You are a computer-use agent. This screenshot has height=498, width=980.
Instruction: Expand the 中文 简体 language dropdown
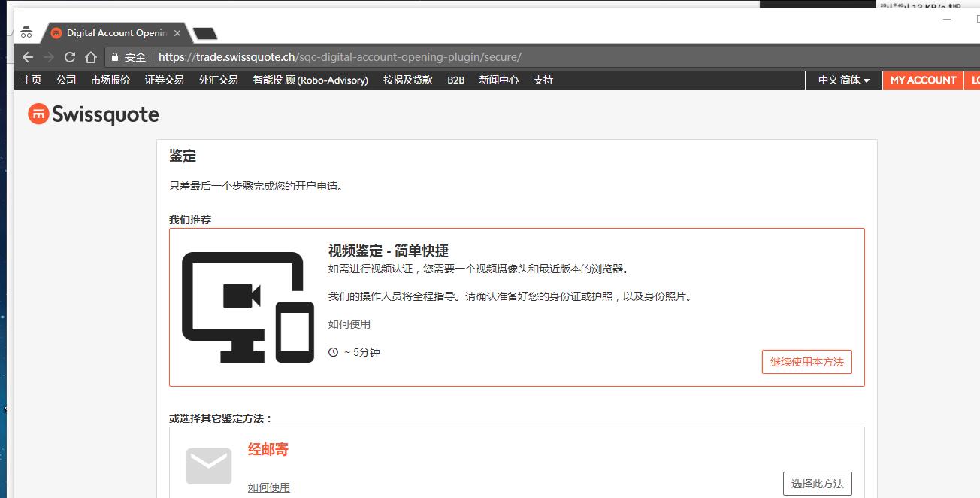click(844, 80)
